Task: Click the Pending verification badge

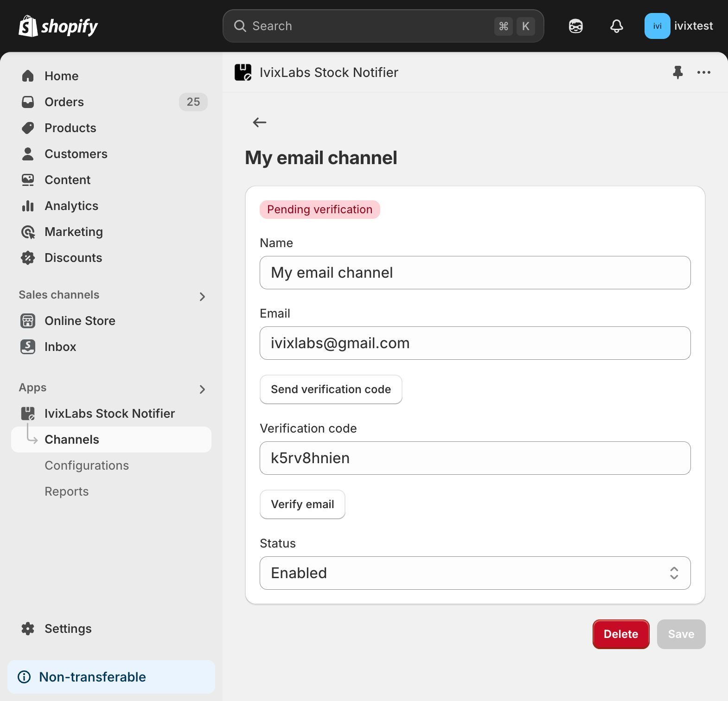Action: click(x=320, y=210)
